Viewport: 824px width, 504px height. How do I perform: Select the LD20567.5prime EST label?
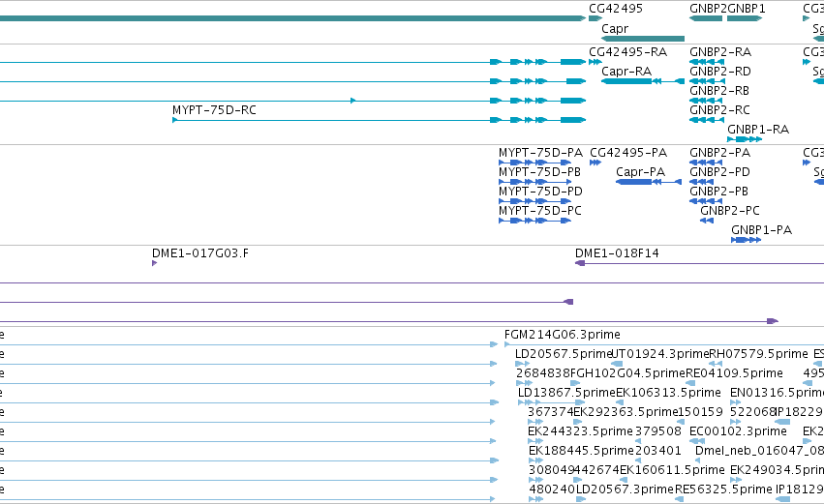(564, 354)
